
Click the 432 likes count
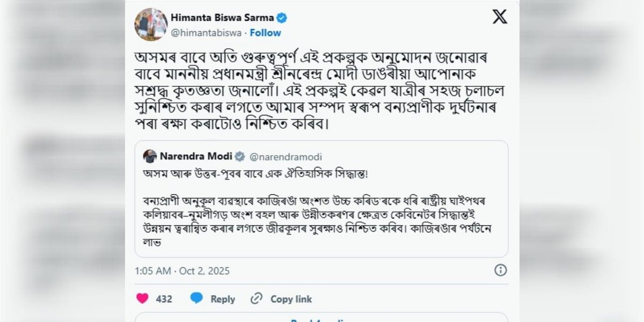click(x=164, y=299)
